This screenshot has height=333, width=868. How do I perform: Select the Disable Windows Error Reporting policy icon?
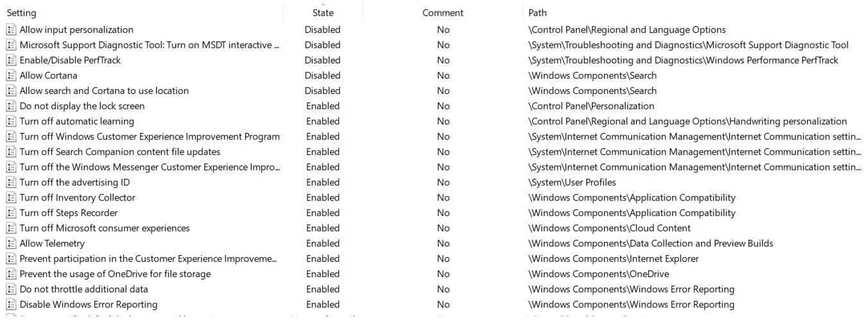pos(11,305)
